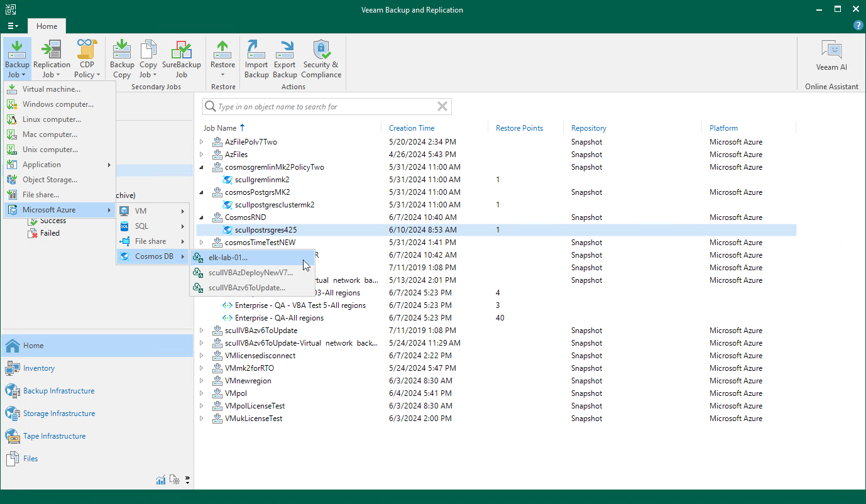Open the Restore ribbon button

pyautogui.click(x=222, y=58)
